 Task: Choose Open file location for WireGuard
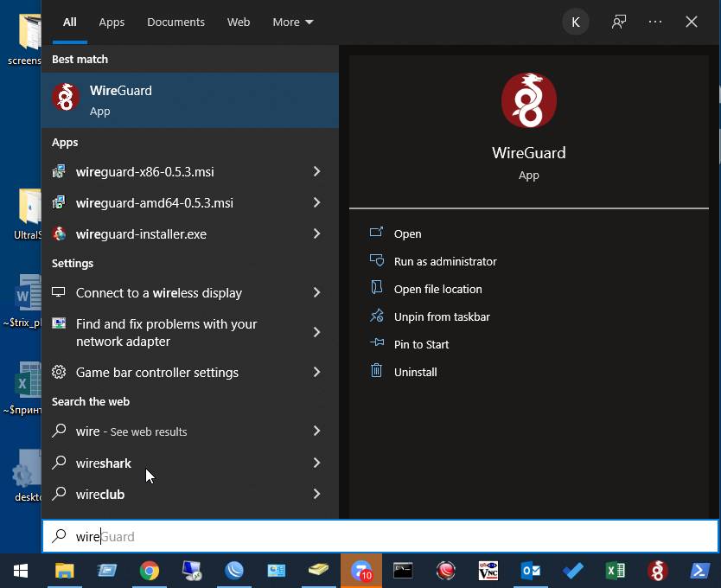click(437, 289)
